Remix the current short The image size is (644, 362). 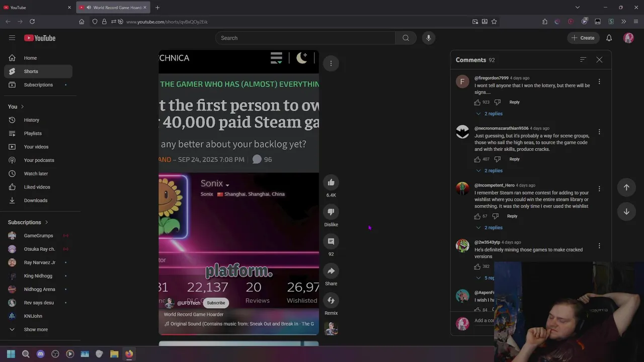(331, 301)
